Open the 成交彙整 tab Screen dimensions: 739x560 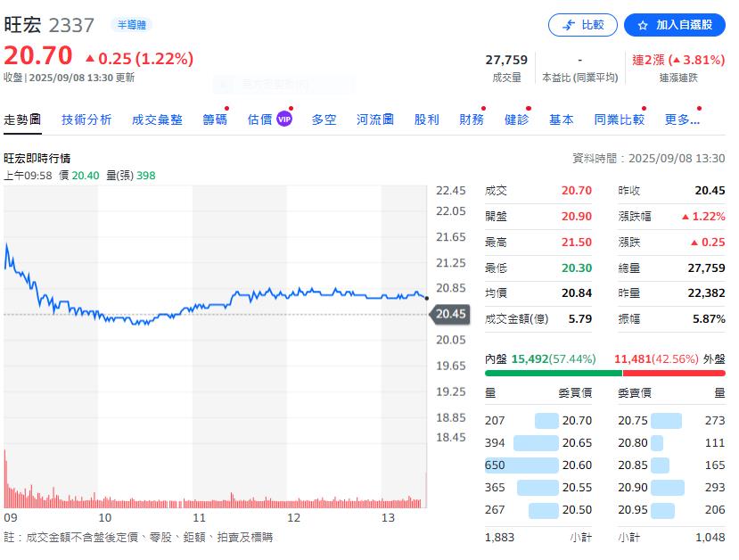(157, 119)
